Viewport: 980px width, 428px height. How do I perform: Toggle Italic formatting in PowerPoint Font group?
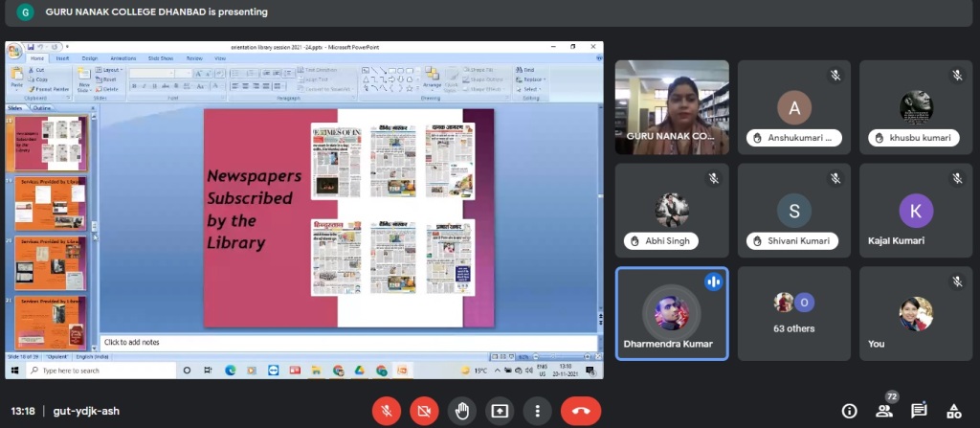tap(144, 86)
